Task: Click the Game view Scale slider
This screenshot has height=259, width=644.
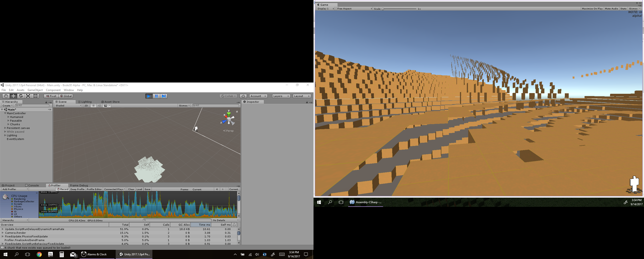Action: [399, 9]
